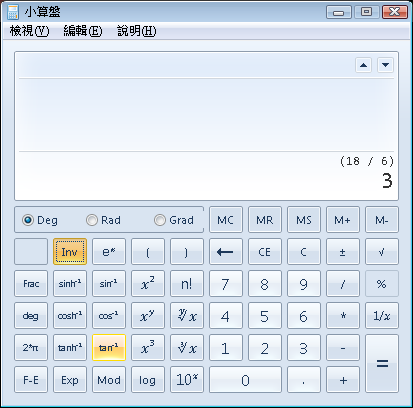Click the square root button
413x408 pixels.
(382, 252)
